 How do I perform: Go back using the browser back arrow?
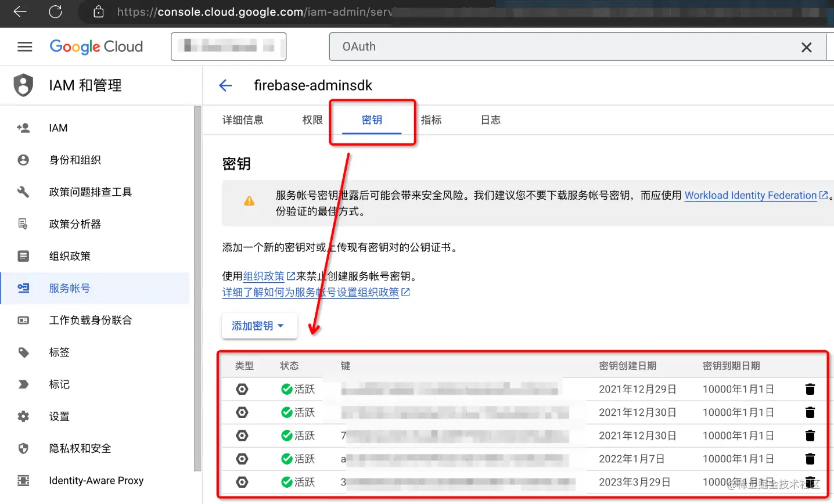[20, 12]
